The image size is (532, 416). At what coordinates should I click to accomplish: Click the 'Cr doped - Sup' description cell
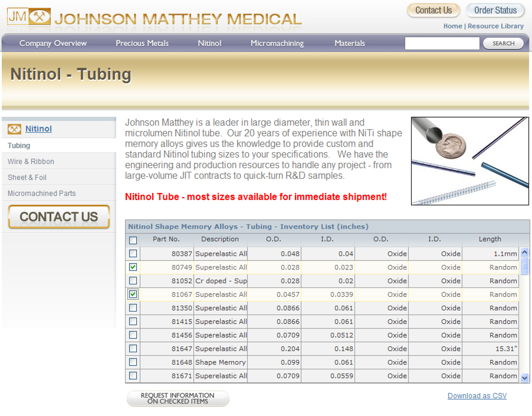point(221,281)
